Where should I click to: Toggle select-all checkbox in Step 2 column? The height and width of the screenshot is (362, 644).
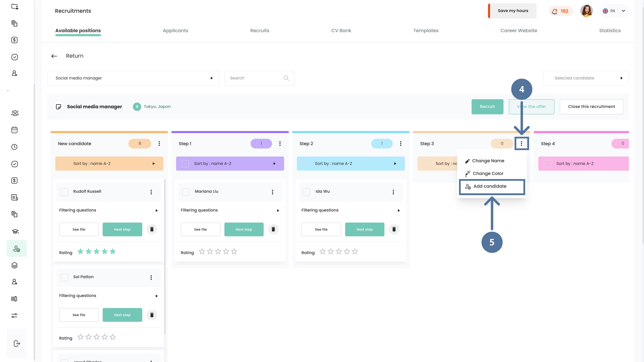tap(306, 164)
